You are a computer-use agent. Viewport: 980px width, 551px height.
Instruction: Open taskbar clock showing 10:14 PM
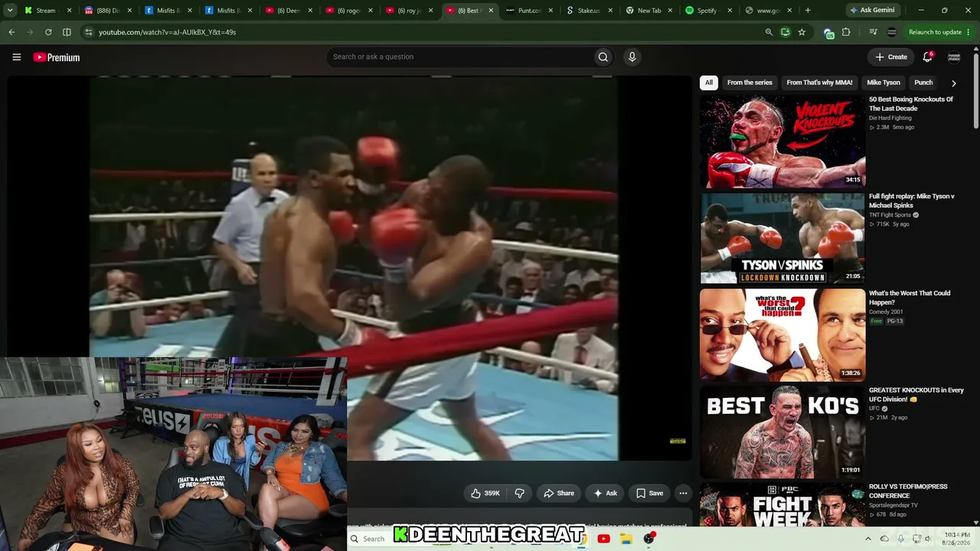957,539
